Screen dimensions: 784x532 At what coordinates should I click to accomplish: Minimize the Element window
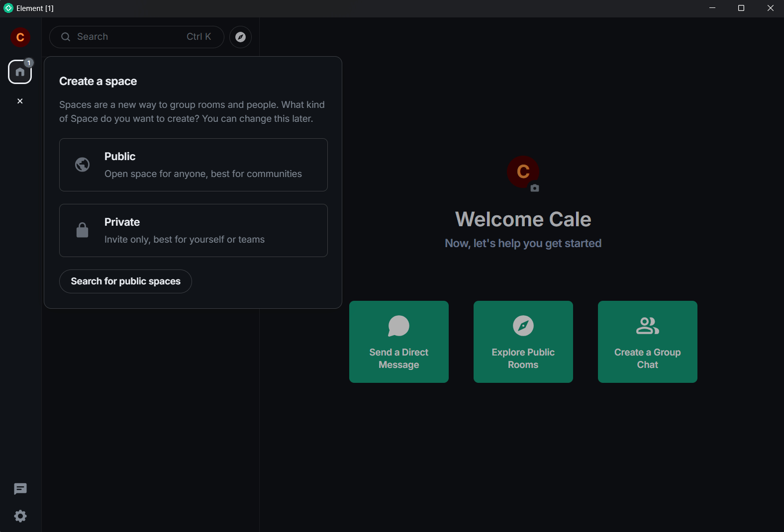point(712,8)
